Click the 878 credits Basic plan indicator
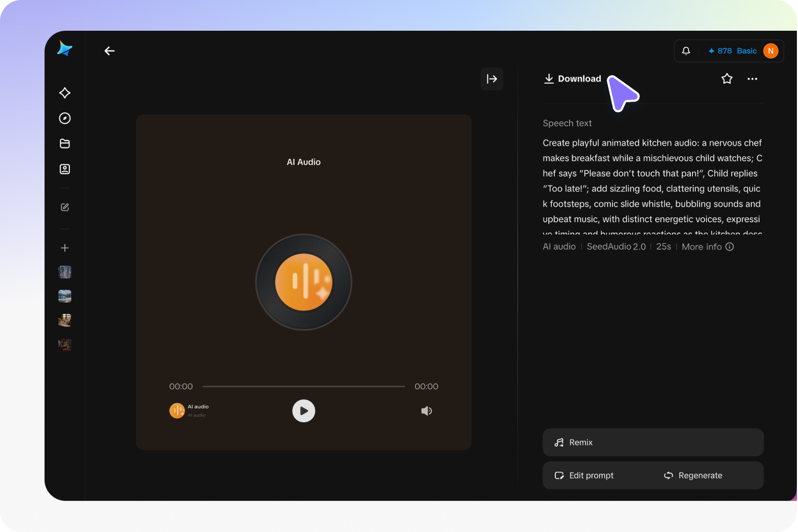Image resolution: width=798 pixels, height=532 pixels. tap(732, 51)
